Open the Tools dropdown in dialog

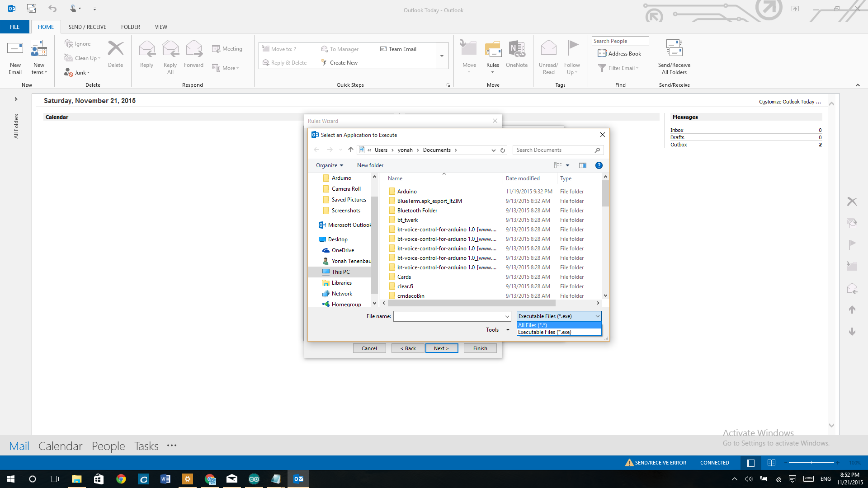[497, 330]
